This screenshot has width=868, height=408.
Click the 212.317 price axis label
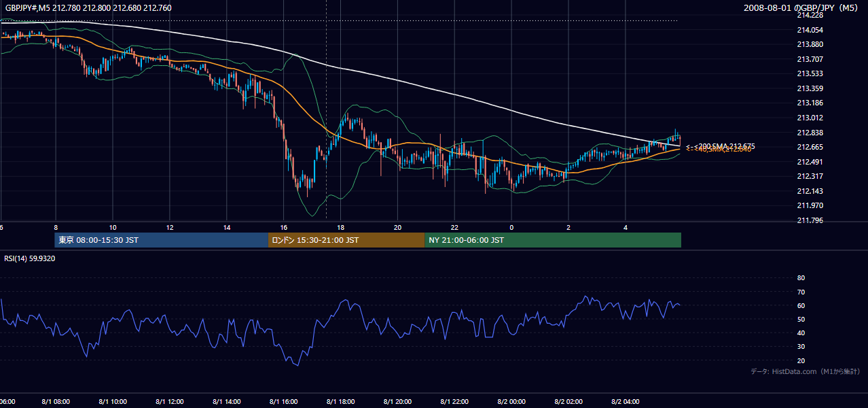tap(809, 176)
